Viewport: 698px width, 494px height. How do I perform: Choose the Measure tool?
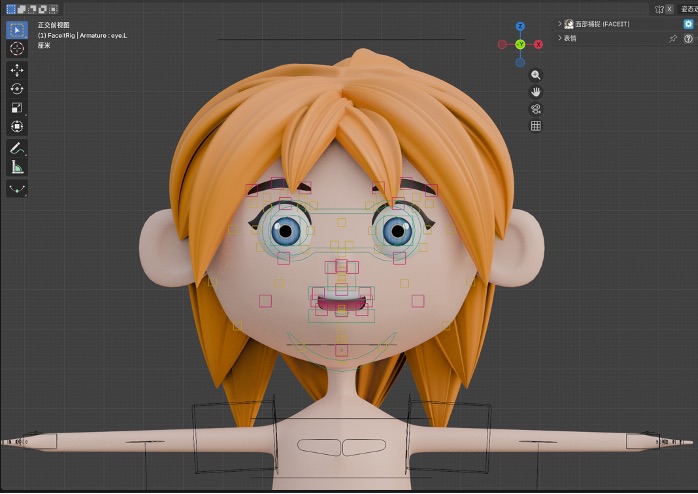pos(17,167)
